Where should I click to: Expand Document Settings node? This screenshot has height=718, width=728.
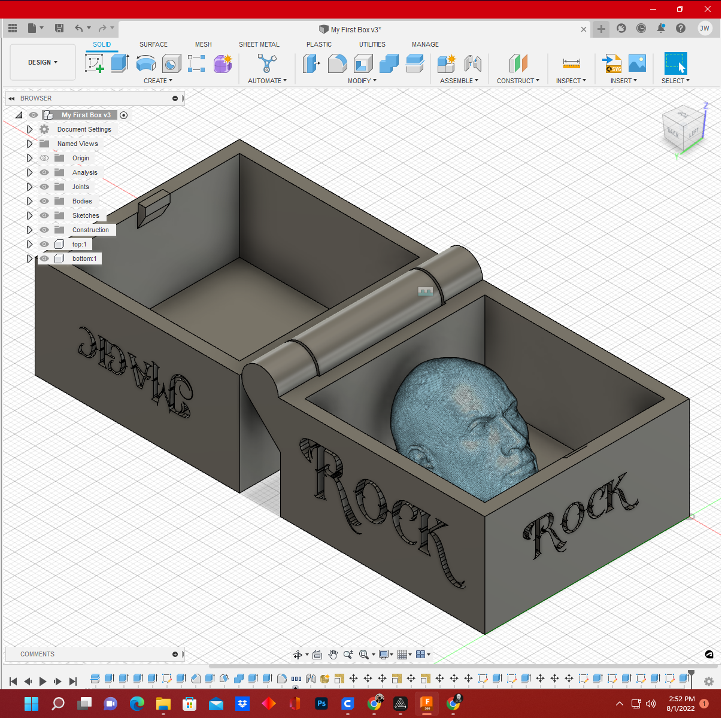click(29, 129)
